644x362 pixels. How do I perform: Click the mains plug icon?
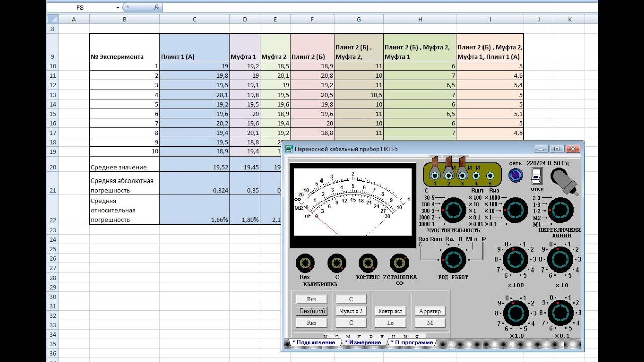coord(565,180)
